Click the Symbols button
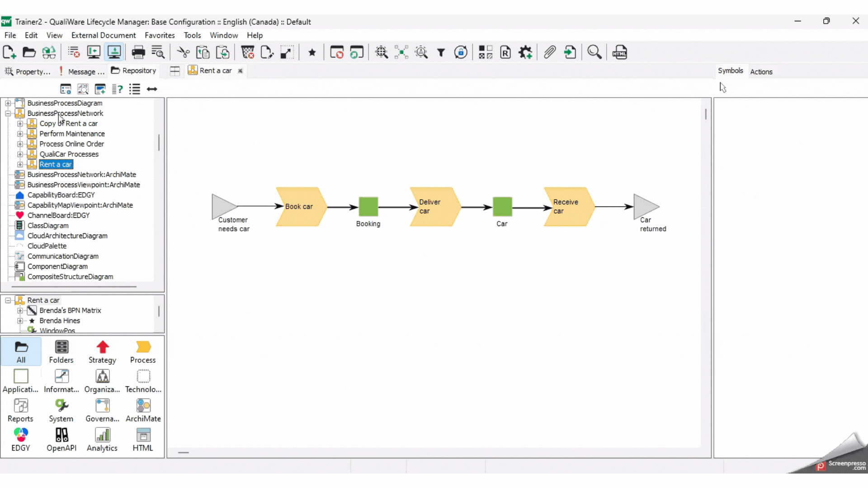868x488 pixels. (730, 70)
